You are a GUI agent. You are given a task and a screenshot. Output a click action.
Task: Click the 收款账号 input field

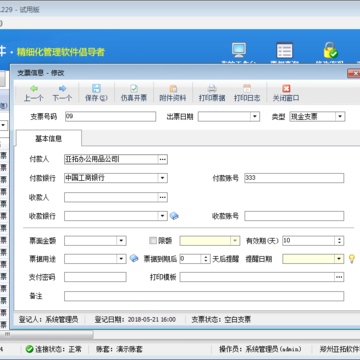coord(294,216)
